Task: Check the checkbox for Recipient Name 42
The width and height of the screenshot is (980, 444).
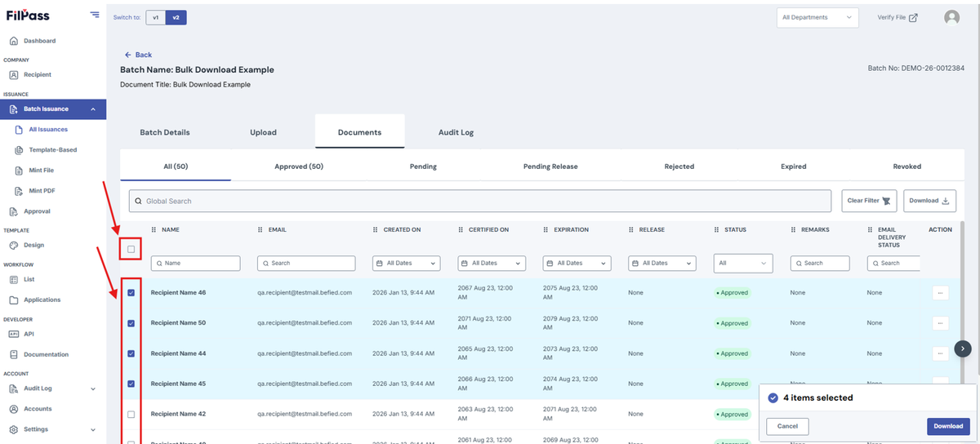Action: tap(131, 415)
